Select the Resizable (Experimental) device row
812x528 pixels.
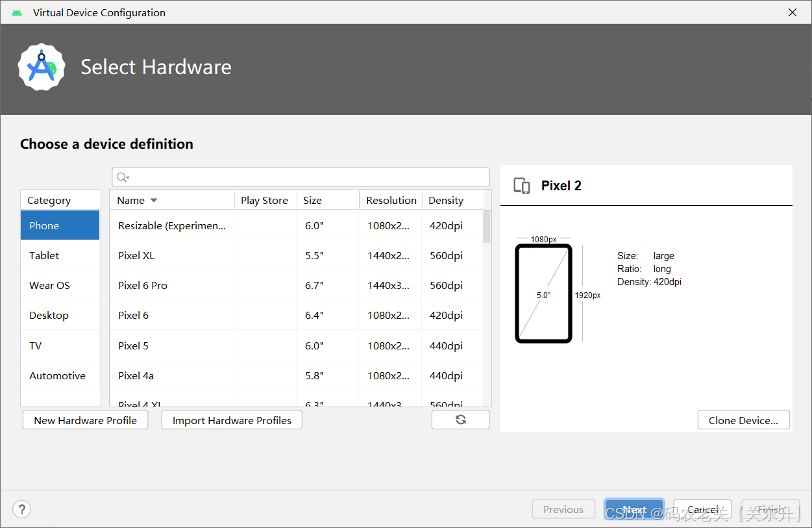pos(297,225)
